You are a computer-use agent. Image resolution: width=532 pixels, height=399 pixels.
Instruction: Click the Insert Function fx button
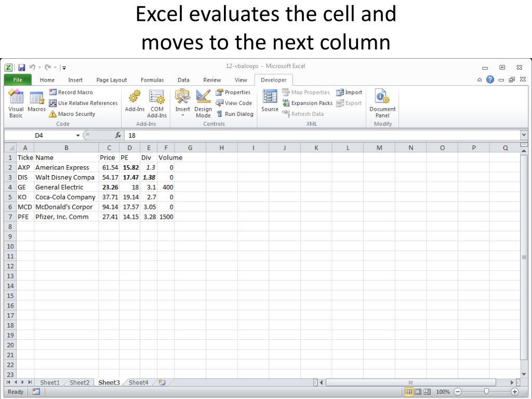(118, 136)
